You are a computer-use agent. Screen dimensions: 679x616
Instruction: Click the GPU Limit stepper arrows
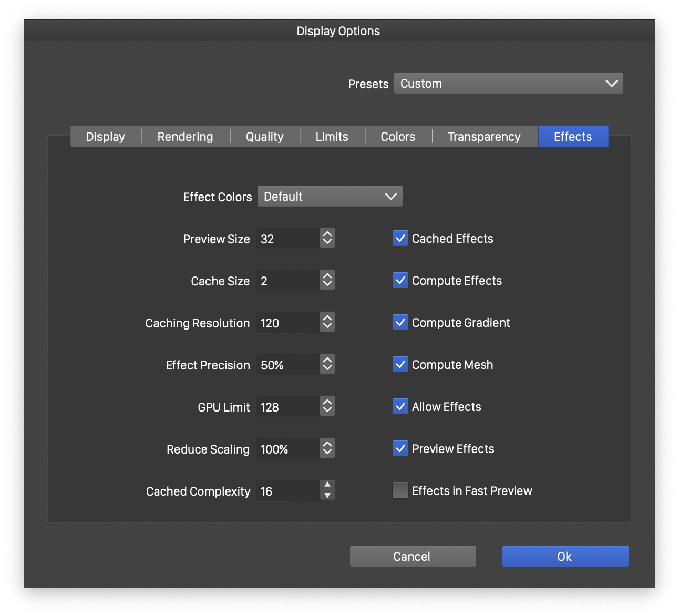click(x=327, y=406)
